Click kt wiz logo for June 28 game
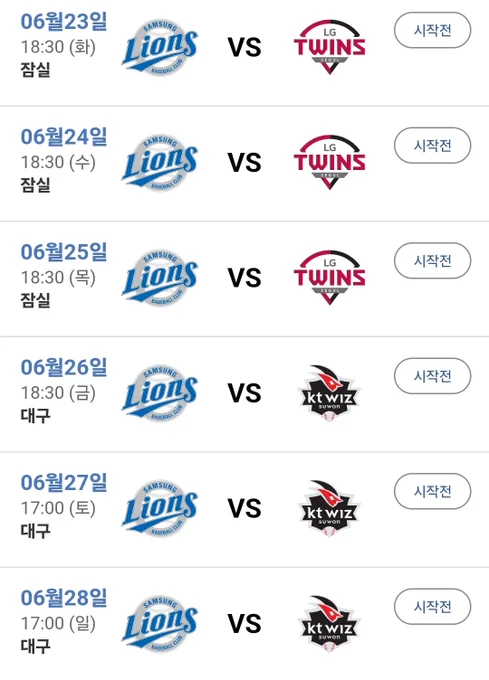Image resolution: width=489 pixels, height=680 pixels. 329,624
